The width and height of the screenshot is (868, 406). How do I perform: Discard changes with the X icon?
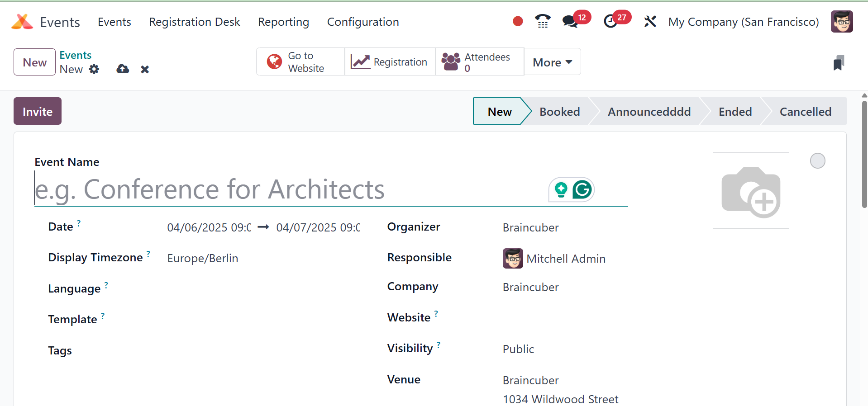(145, 69)
